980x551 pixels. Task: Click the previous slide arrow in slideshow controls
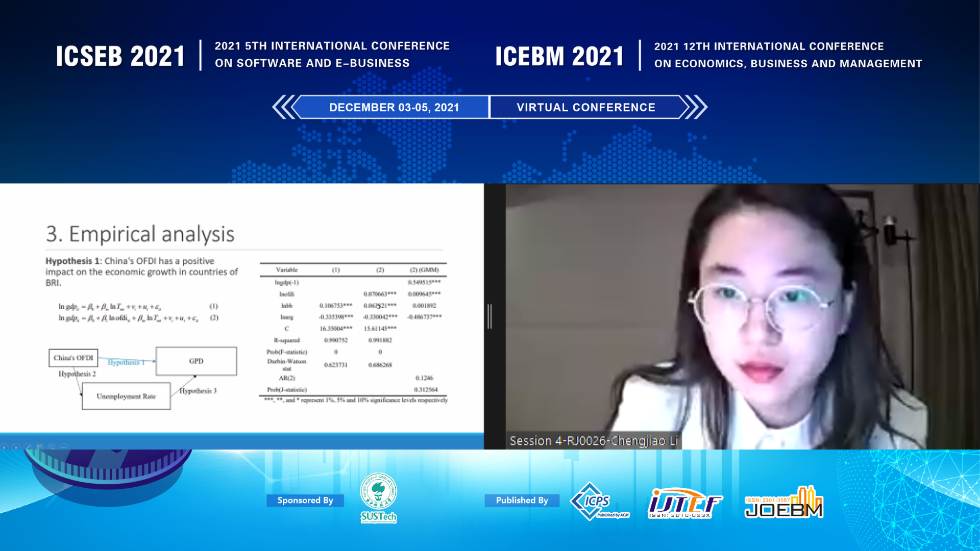(x=4, y=447)
